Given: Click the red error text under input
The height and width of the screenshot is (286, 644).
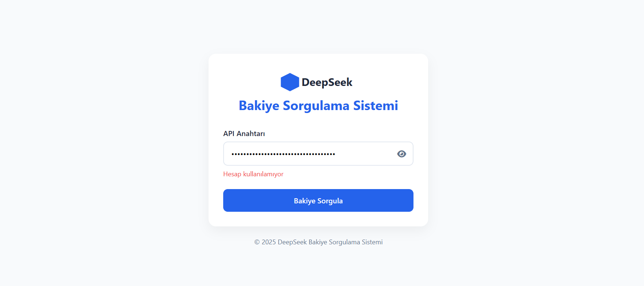Looking at the screenshot, I should [x=253, y=174].
